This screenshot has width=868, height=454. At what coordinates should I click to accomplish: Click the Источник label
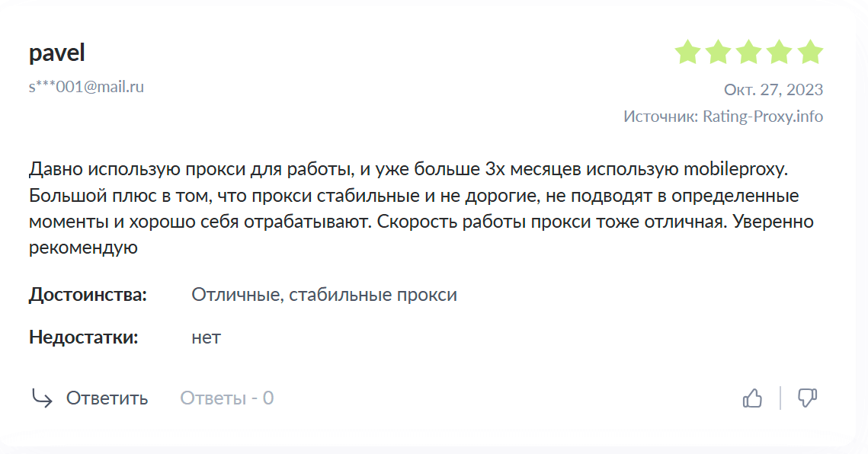point(660,117)
